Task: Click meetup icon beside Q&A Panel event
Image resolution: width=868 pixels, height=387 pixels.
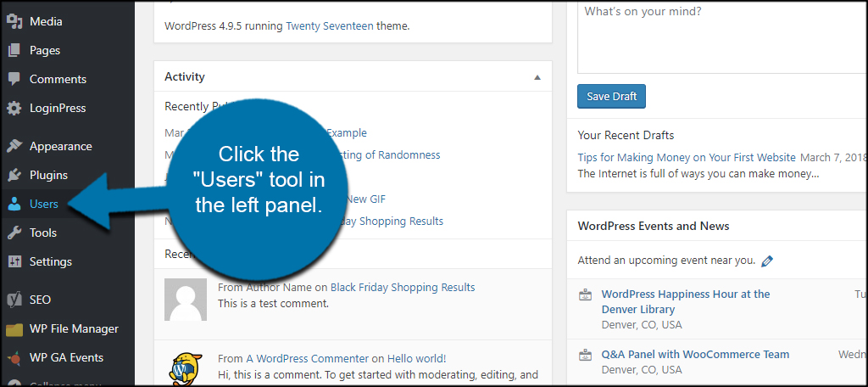Action: click(585, 355)
